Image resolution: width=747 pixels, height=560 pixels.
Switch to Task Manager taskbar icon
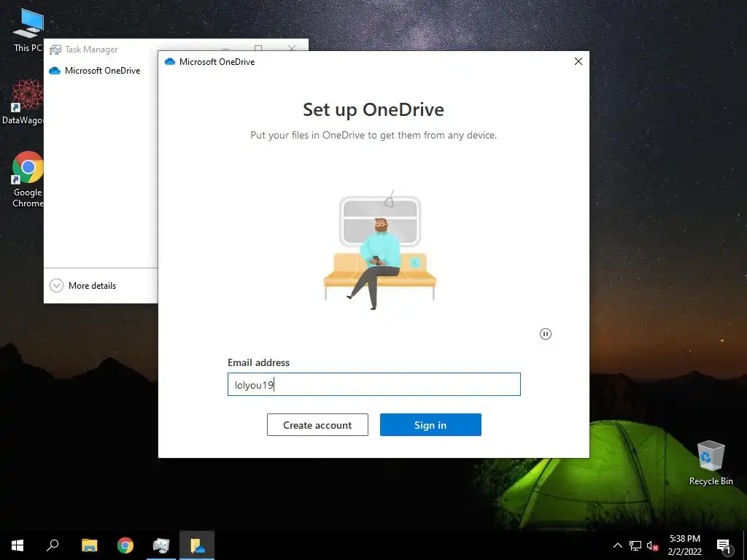click(161, 545)
